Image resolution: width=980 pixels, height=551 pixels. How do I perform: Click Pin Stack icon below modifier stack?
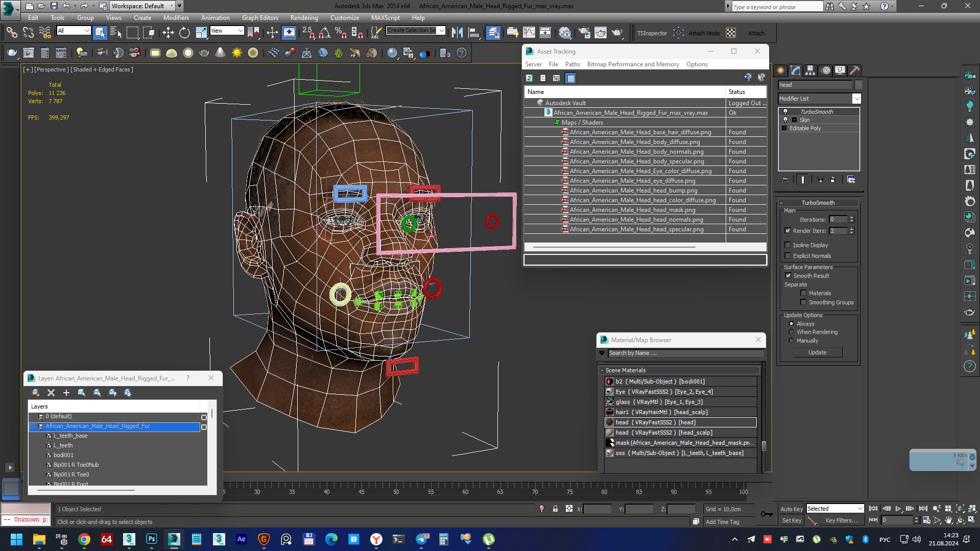tap(785, 180)
